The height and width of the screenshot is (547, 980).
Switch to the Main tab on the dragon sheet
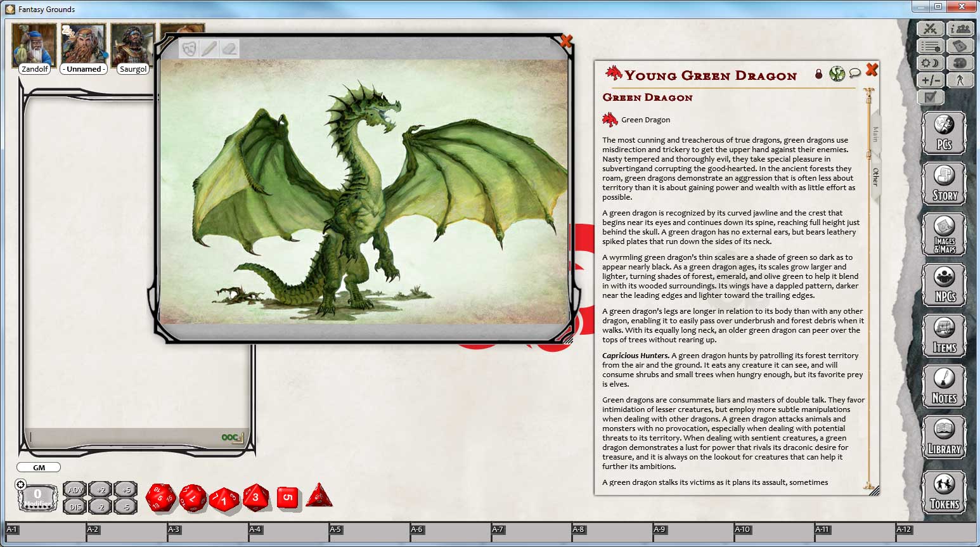(875, 133)
